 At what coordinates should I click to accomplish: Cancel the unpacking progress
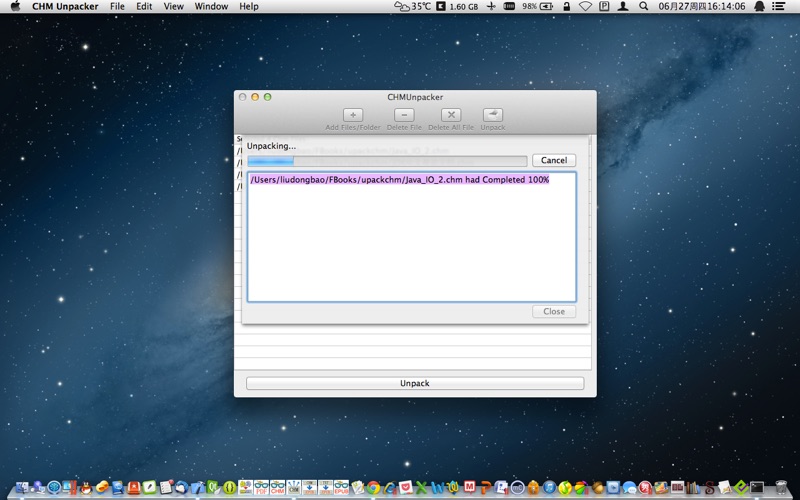point(554,160)
